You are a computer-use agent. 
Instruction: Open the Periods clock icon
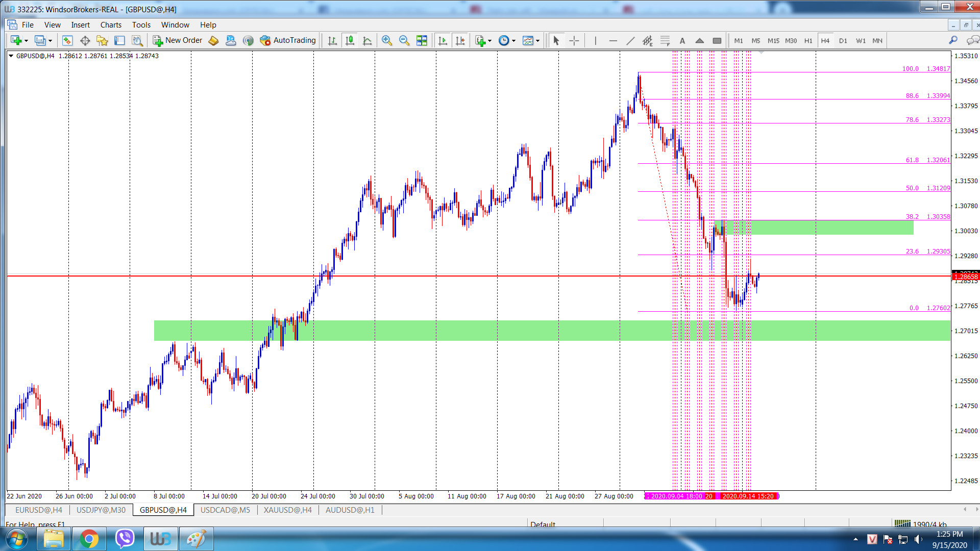tap(504, 40)
